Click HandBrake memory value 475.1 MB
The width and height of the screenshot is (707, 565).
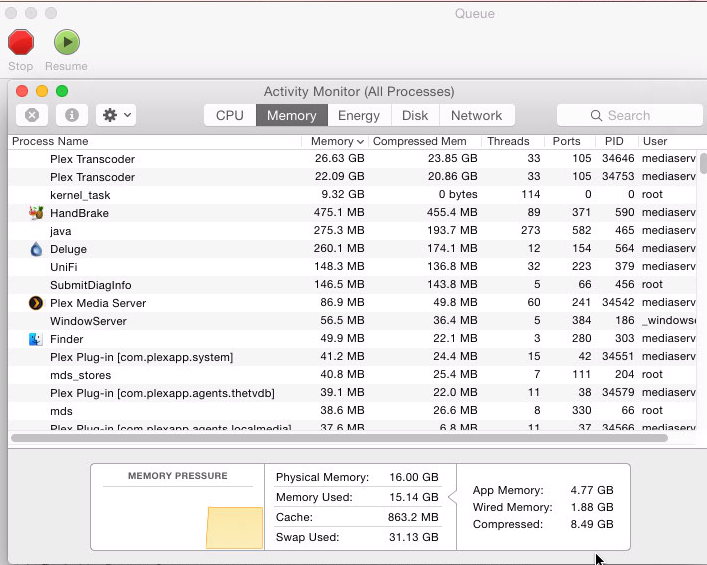pos(339,212)
